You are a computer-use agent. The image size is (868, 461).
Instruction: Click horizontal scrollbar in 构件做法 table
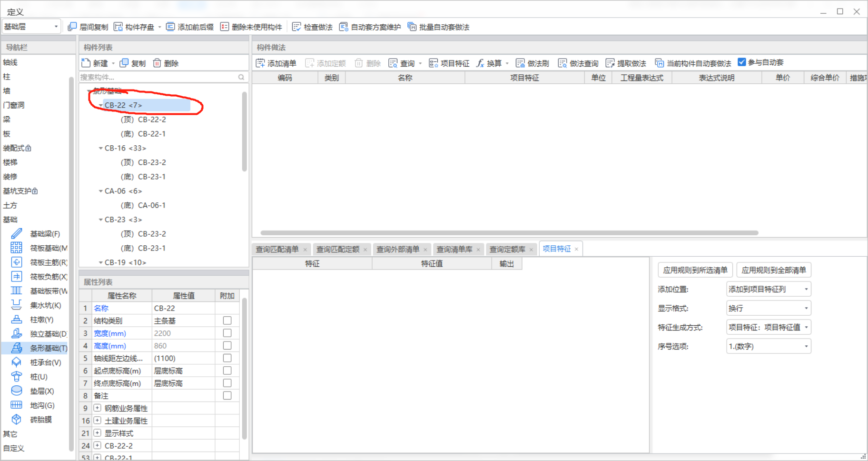pos(509,233)
